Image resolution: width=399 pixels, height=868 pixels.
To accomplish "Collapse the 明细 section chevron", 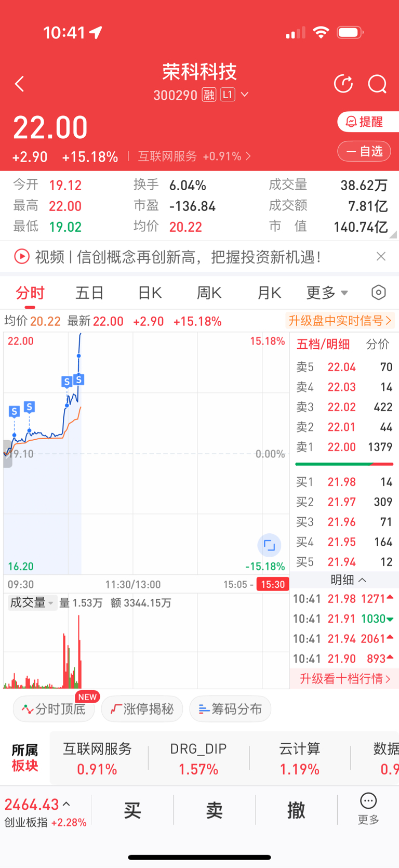I will [363, 580].
